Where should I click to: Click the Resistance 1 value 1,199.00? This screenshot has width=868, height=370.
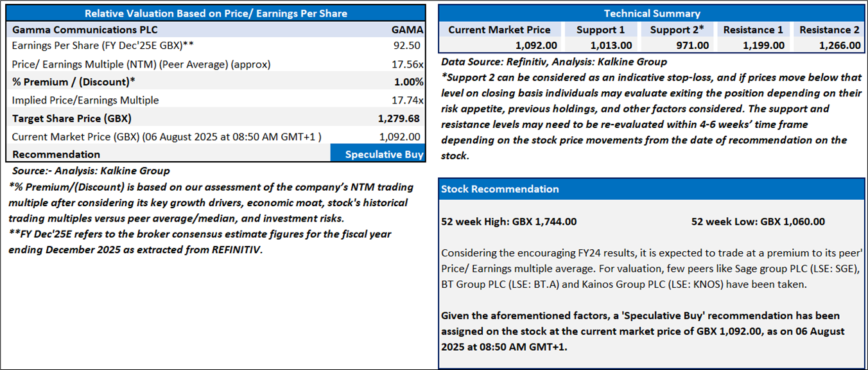point(763,46)
